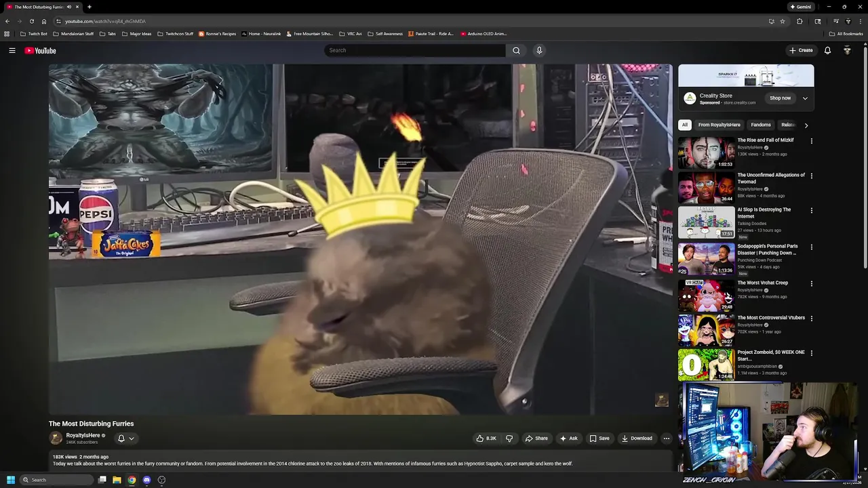Open the All Bookmarks folder
The height and width of the screenshot is (488, 868).
(x=846, y=34)
